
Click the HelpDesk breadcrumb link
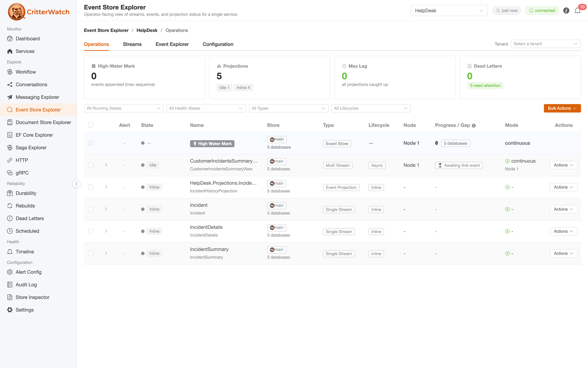(147, 30)
